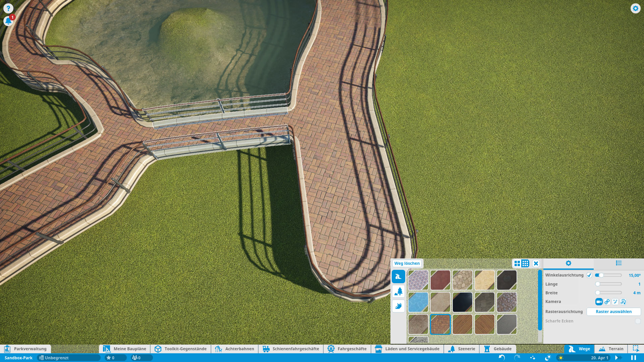
Task: Select the Wege tab
Action: [579, 349]
